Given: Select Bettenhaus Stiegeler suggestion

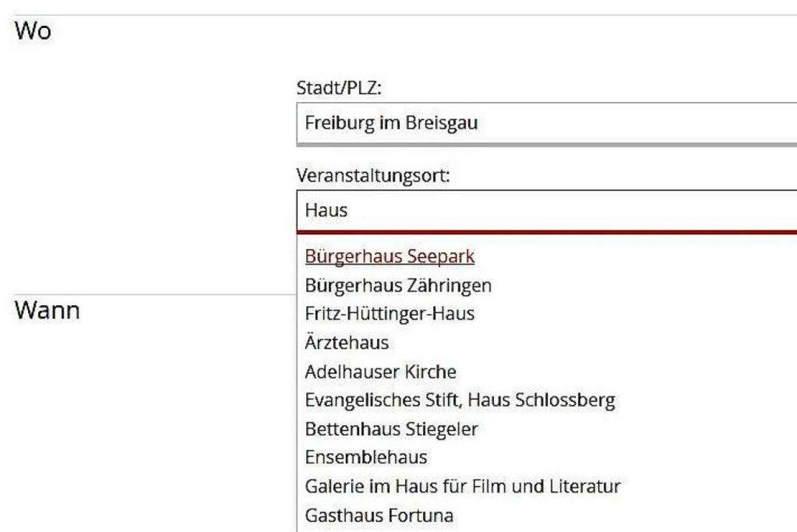Looking at the screenshot, I should (391, 429).
